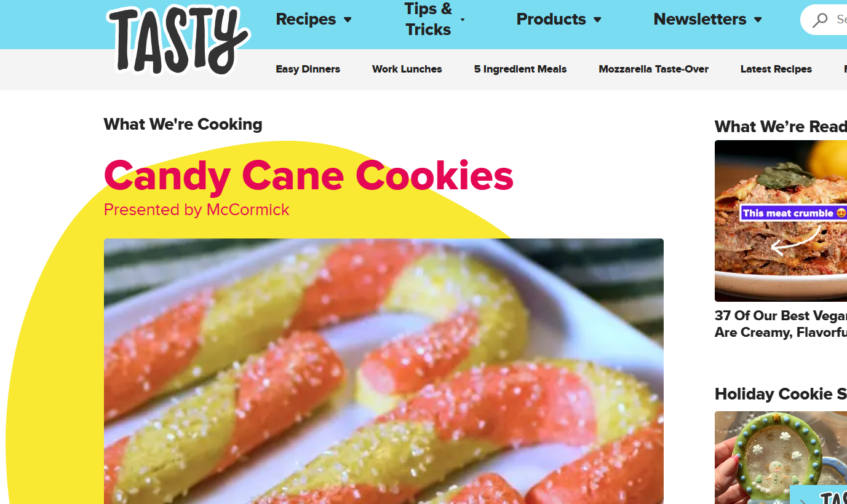The image size is (847, 504).
Task: Open Mozzarella Taste-Over link
Action: 653,69
